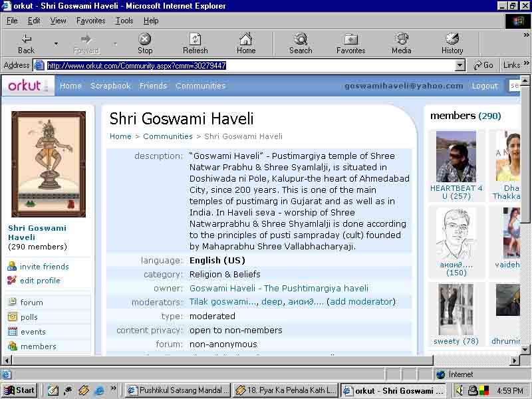Screen dimensions: 532x399
Task: Click the vertical scrollbar up arrow
Action: (x=525, y=80)
